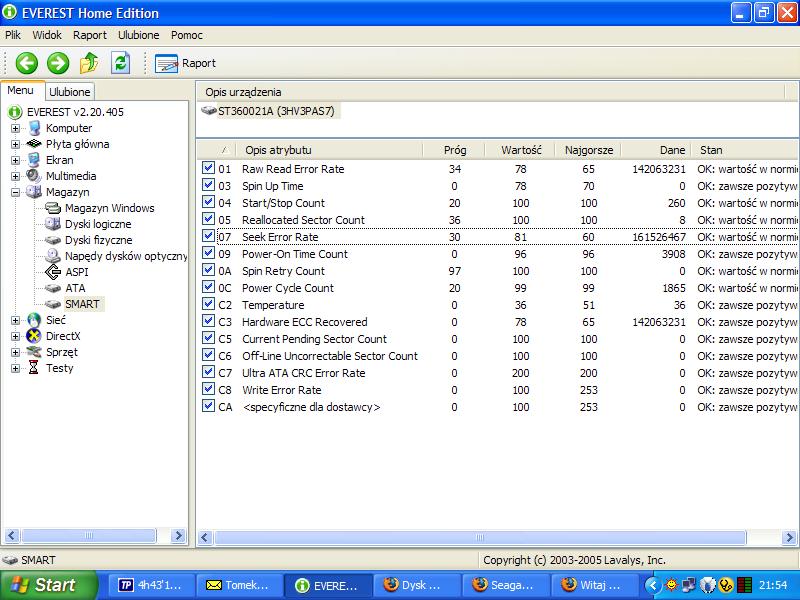Click the green Back arrow button
The width and height of the screenshot is (800, 600).
pos(27,63)
